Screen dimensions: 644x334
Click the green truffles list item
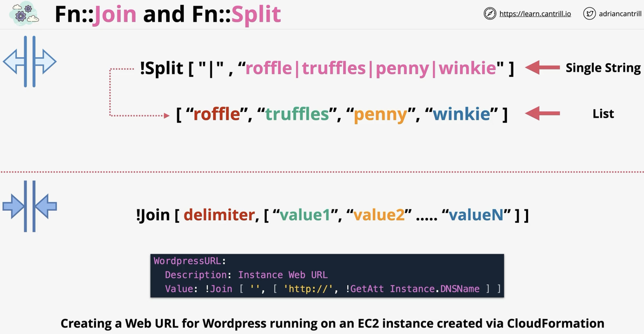click(x=297, y=114)
